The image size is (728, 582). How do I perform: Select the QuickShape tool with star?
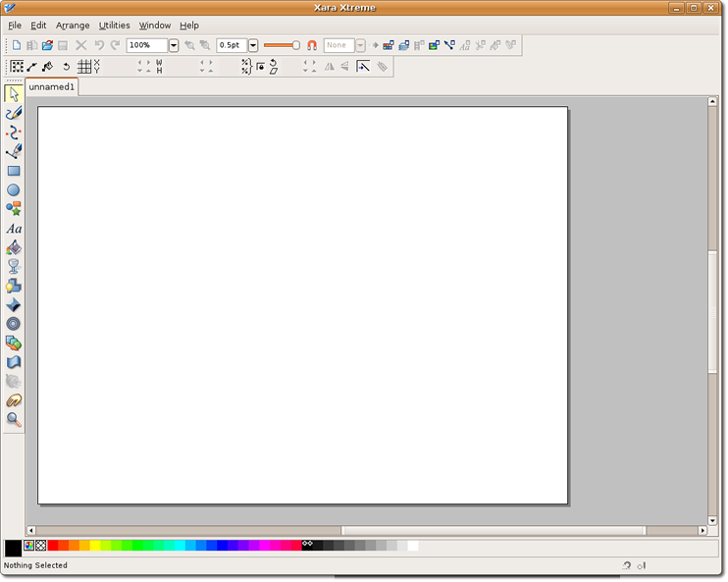(14, 209)
